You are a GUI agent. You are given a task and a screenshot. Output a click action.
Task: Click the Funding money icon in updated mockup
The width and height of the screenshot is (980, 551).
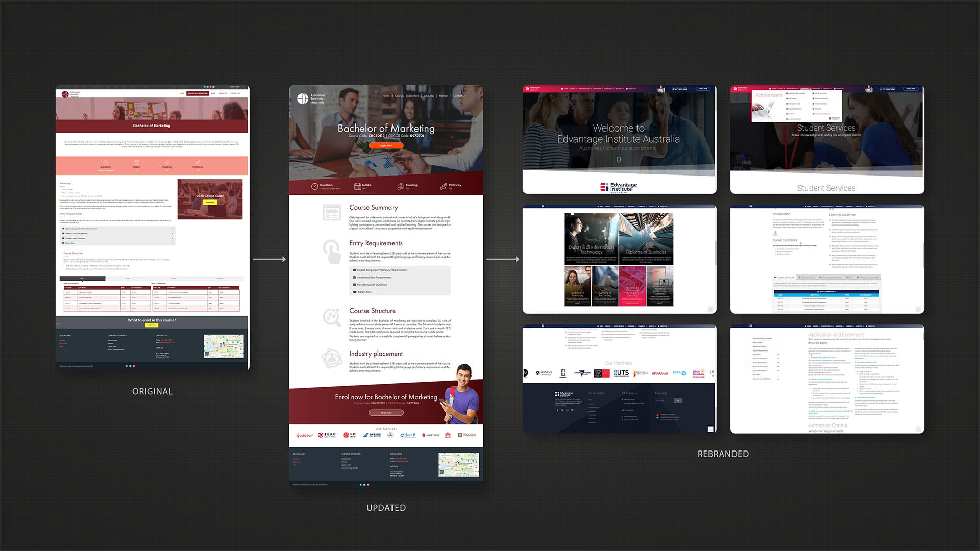pos(401,186)
